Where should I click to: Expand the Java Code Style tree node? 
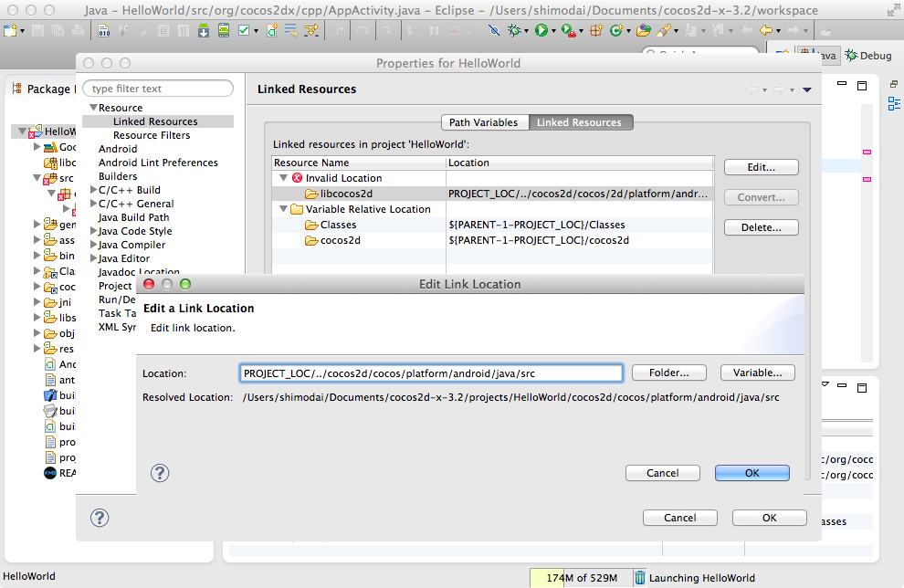click(93, 231)
